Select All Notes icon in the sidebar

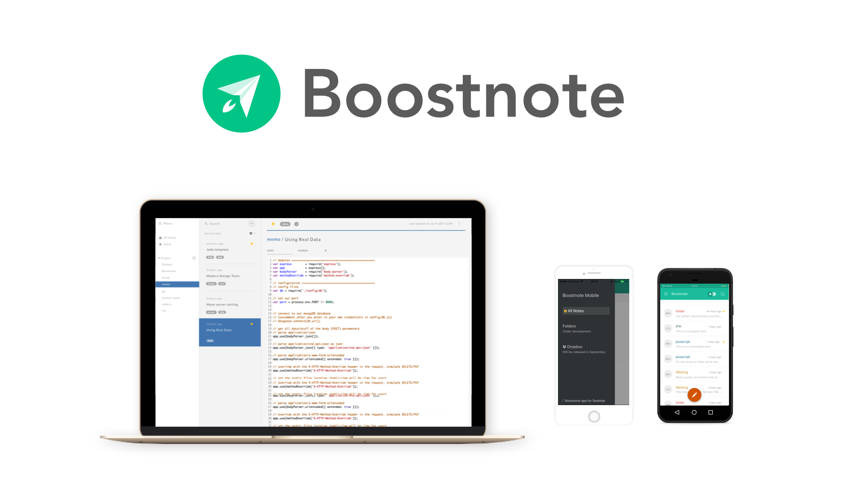point(161,238)
